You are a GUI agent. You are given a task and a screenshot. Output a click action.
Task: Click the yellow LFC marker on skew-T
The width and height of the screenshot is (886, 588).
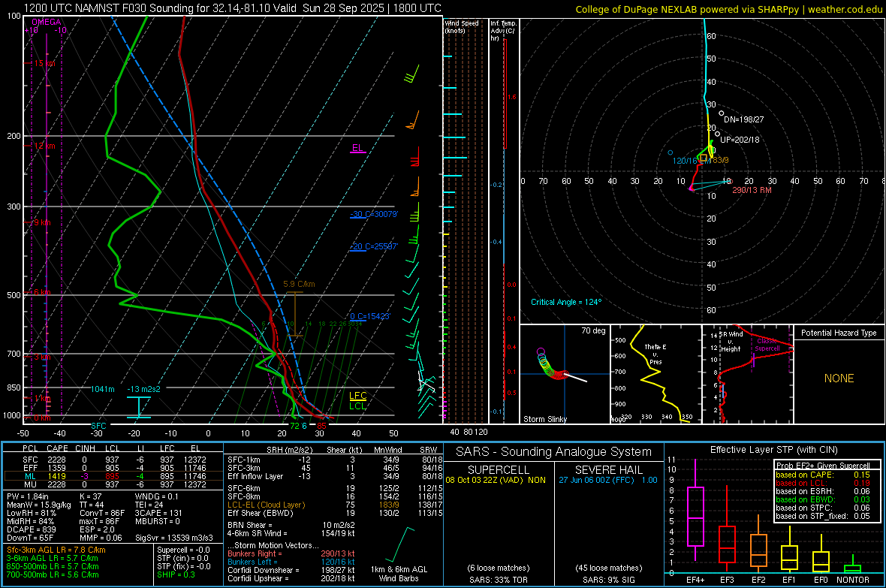click(357, 396)
